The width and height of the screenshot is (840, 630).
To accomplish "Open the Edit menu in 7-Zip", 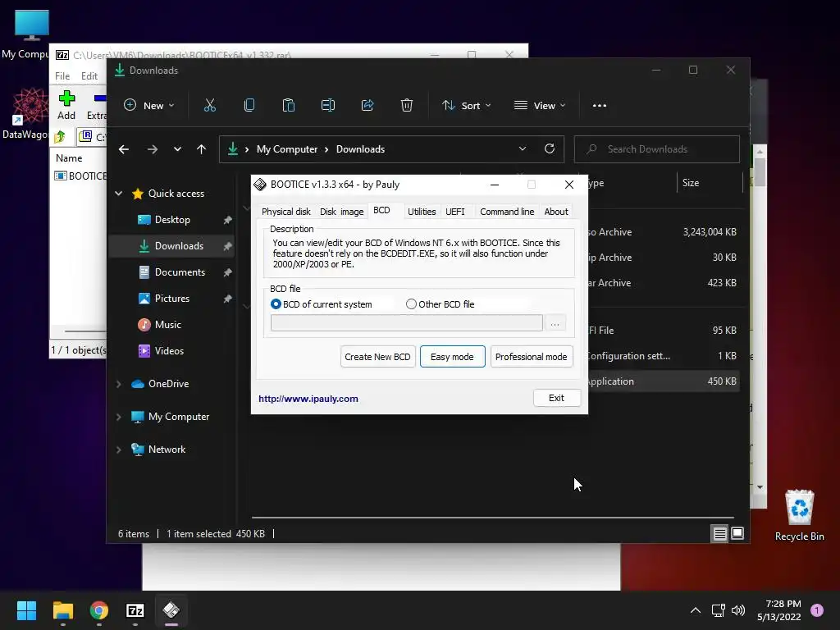I will 89,76.
